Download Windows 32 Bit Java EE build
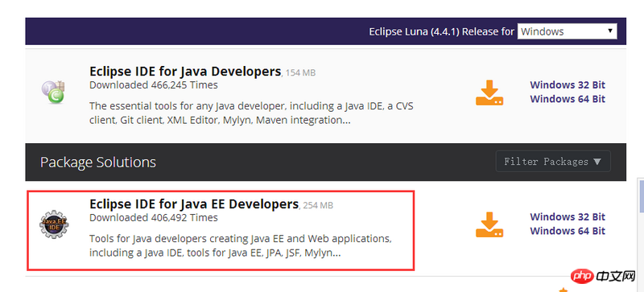 coord(568,217)
